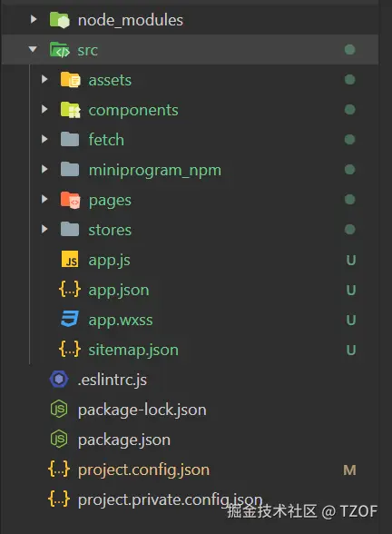This screenshot has height=534, width=392.
Task: Open the project.config.json file
Action: 143,470
